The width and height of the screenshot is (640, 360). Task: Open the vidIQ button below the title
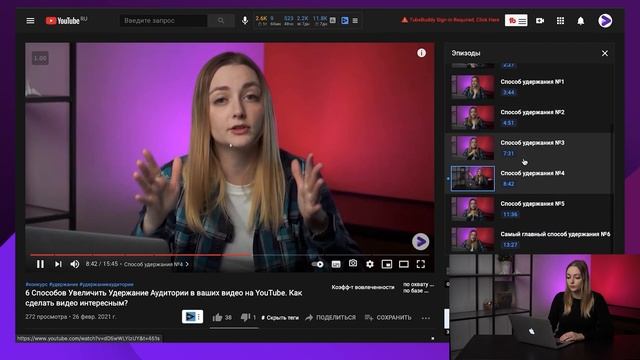pos(192,316)
